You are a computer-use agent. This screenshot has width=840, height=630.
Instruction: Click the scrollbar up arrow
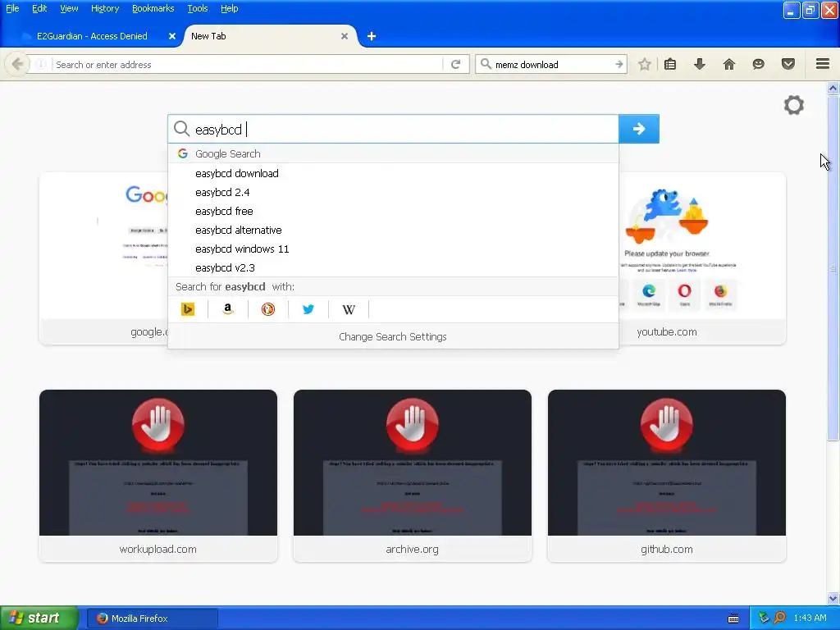click(x=833, y=88)
